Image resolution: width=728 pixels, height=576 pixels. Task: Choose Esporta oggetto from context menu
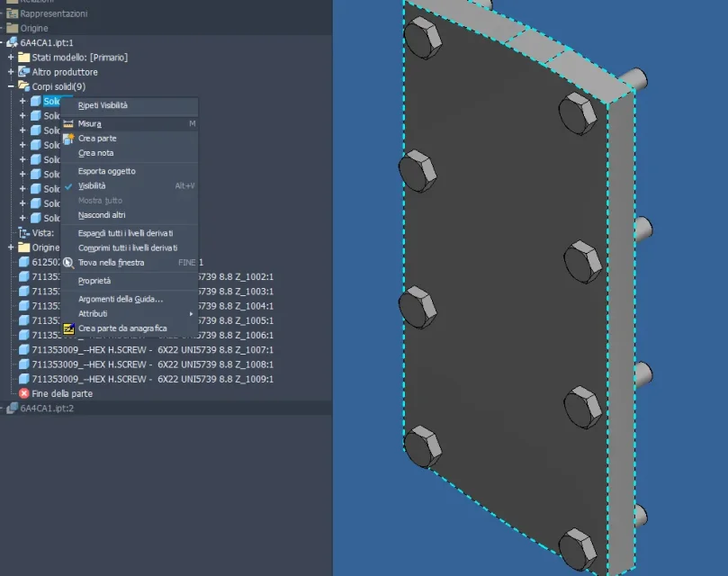107,171
